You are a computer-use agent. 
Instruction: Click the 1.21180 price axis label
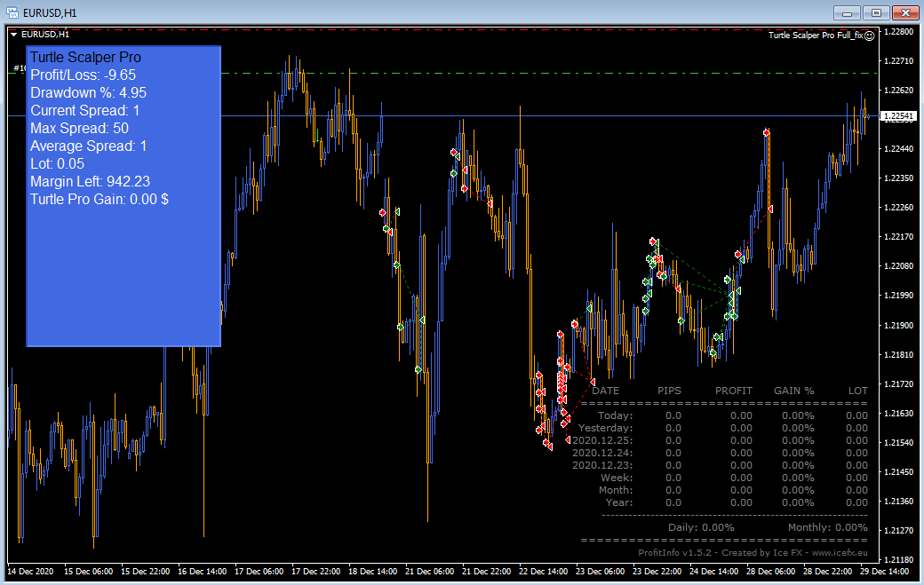898,559
